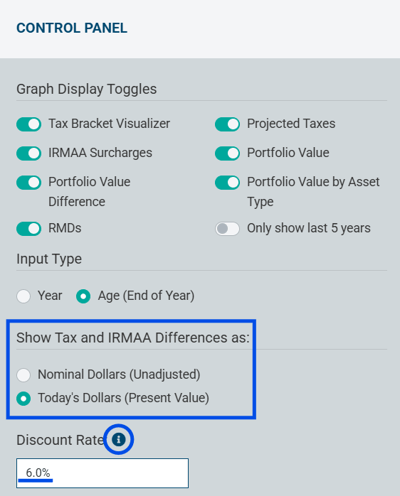Click the Discount Rate info icon

pos(119,439)
